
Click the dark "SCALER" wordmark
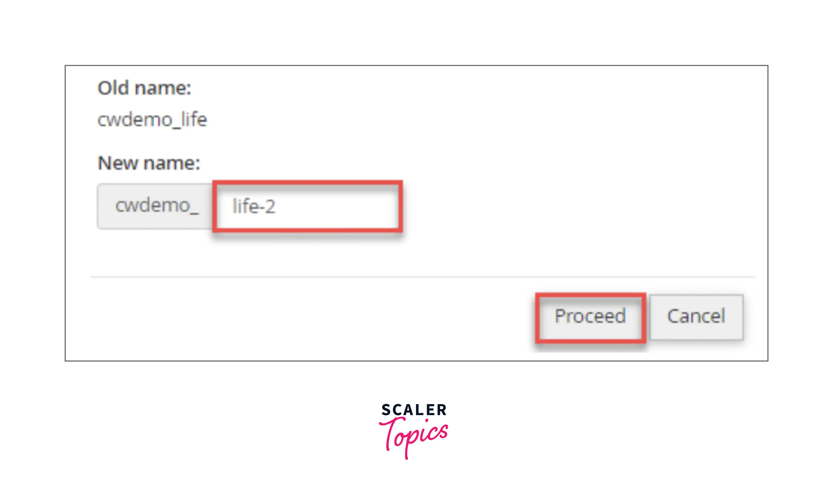tap(413, 410)
